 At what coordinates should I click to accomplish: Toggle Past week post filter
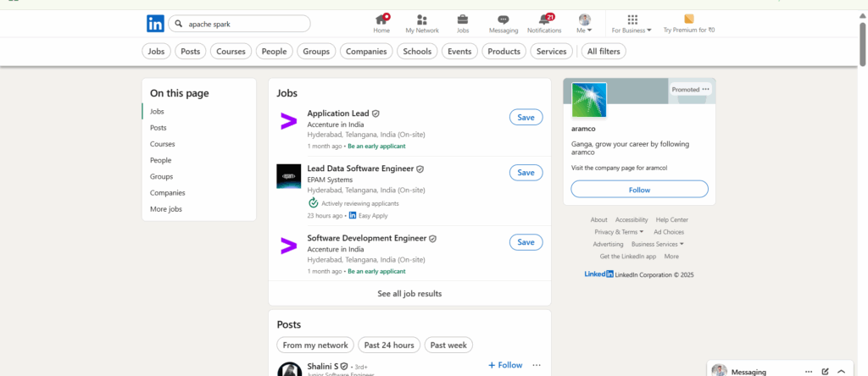448,345
